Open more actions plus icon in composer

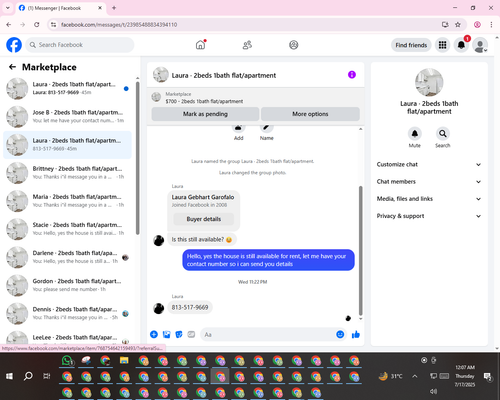point(154,334)
